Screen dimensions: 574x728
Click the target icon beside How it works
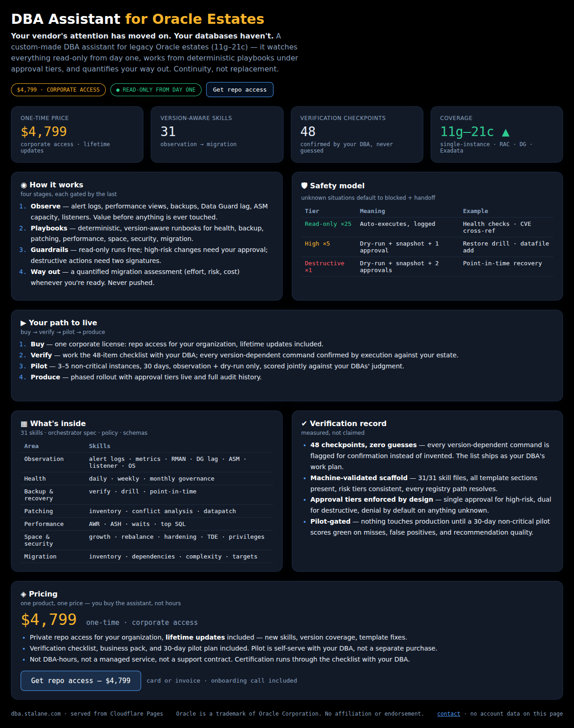tap(24, 185)
